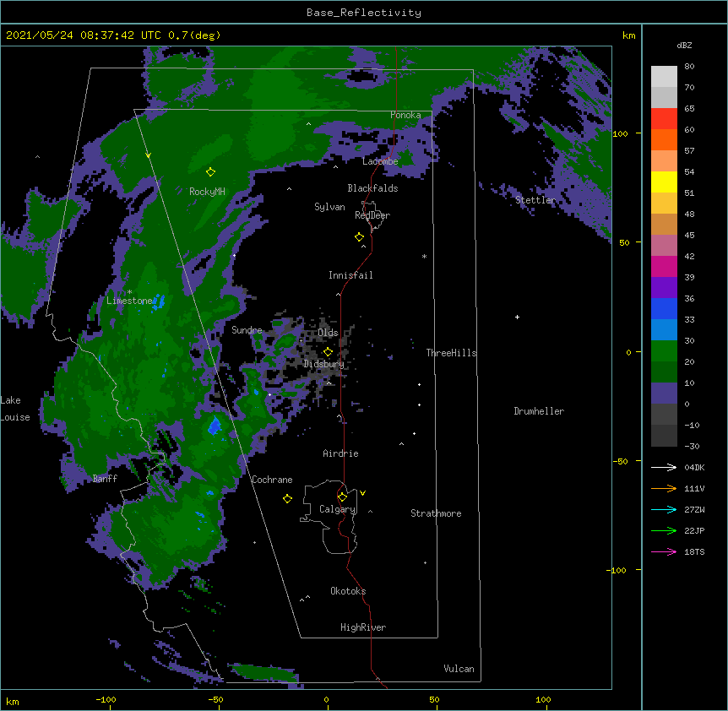728x711 pixels.
Task: Click the Cochrane label
Action: coord(272,480)
